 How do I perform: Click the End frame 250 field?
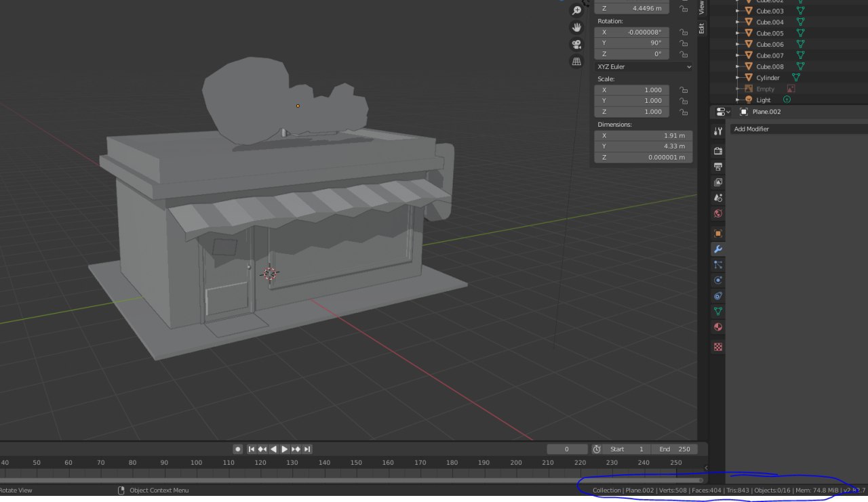675,449
